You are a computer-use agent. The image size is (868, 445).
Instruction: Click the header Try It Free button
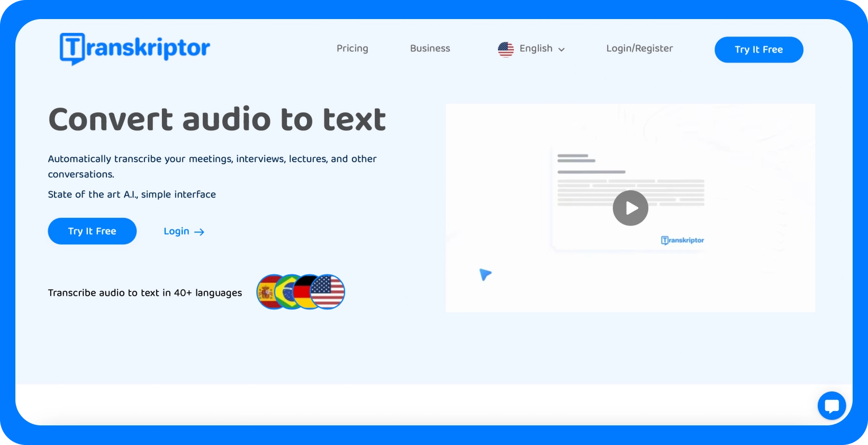click(x=758, y=49)
